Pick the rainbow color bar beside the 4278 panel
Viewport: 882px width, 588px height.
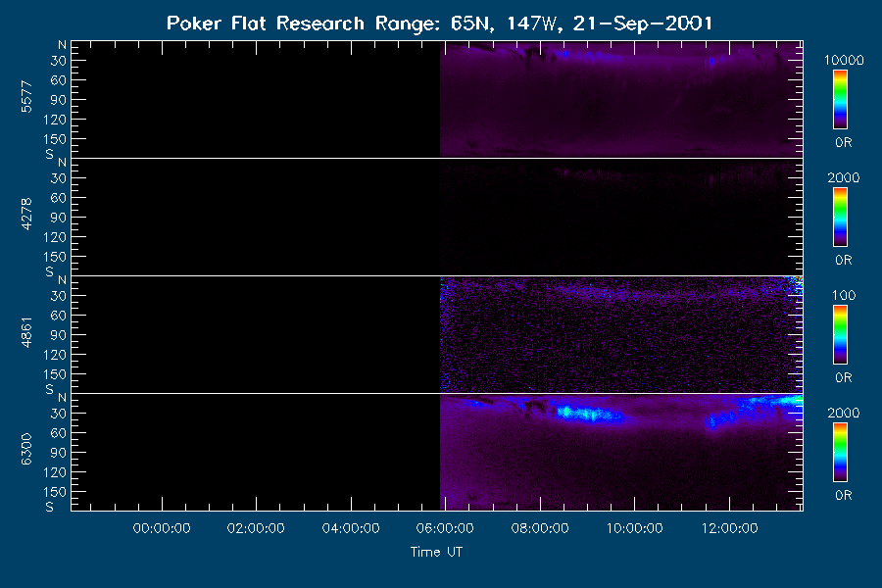pos(841,218)
